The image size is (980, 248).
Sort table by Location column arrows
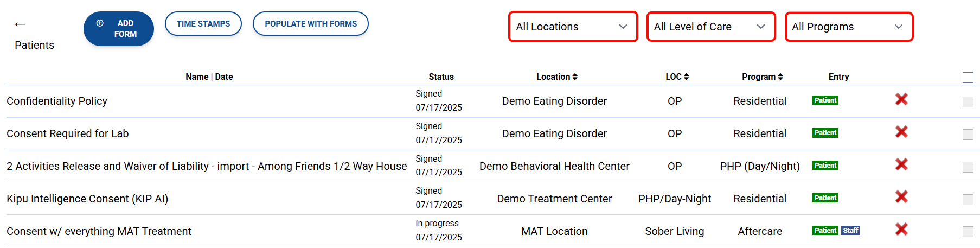pos(575,77)
